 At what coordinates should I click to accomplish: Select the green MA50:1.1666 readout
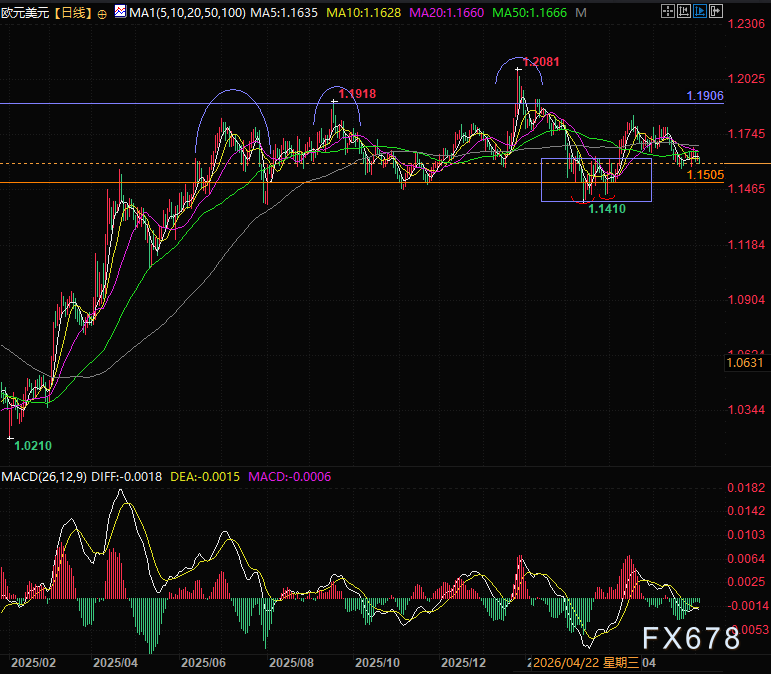[x=530, y=13]
